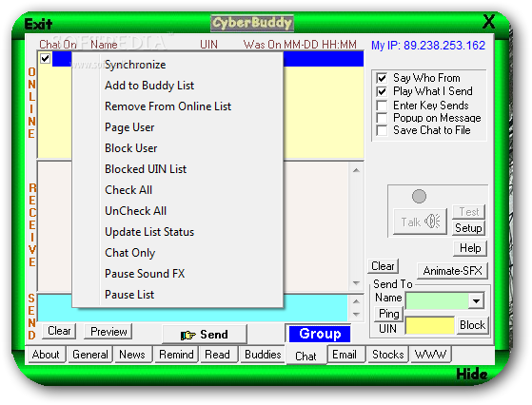Choose Pause Sound FX
532x405 pixels.
tap(177, 274)
